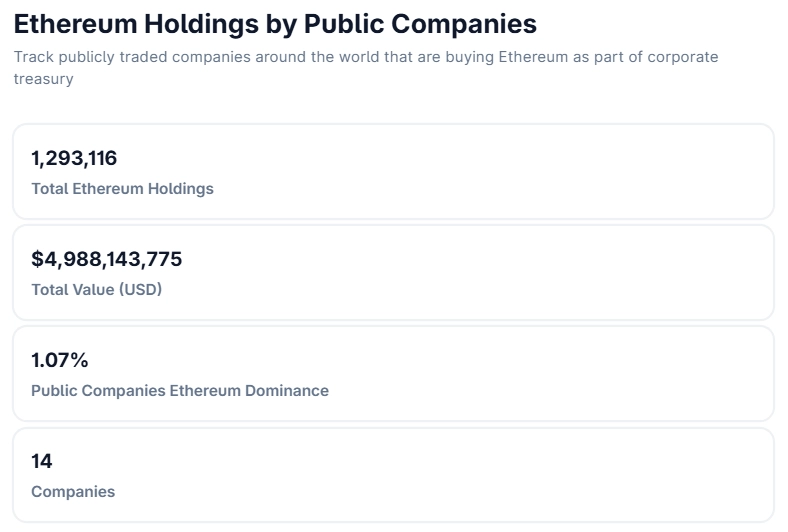Click the word Holdings in the title
Viewport: 788px width, 532px height.
coord(202,24)
